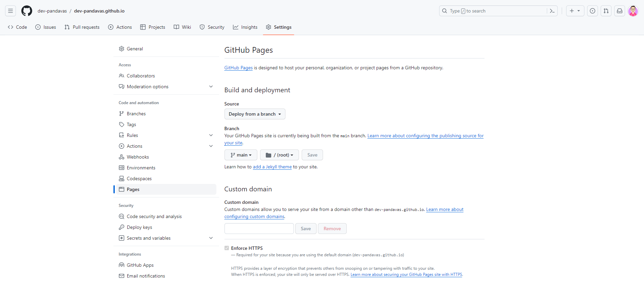This screenshot has height=286, width=644.
Task: Open the hamburger navigation menu
Action: pyautogui.click(x=10, y=11)
